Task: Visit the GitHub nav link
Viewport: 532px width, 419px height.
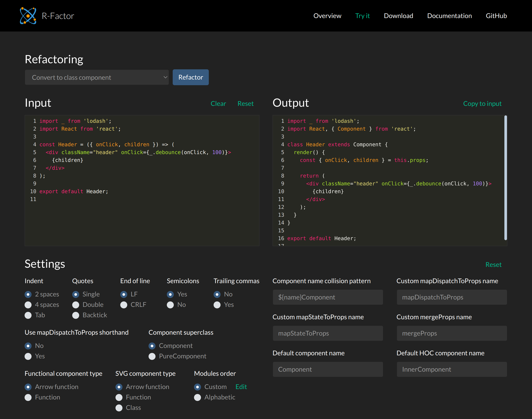Action: (x=496, y=16)
